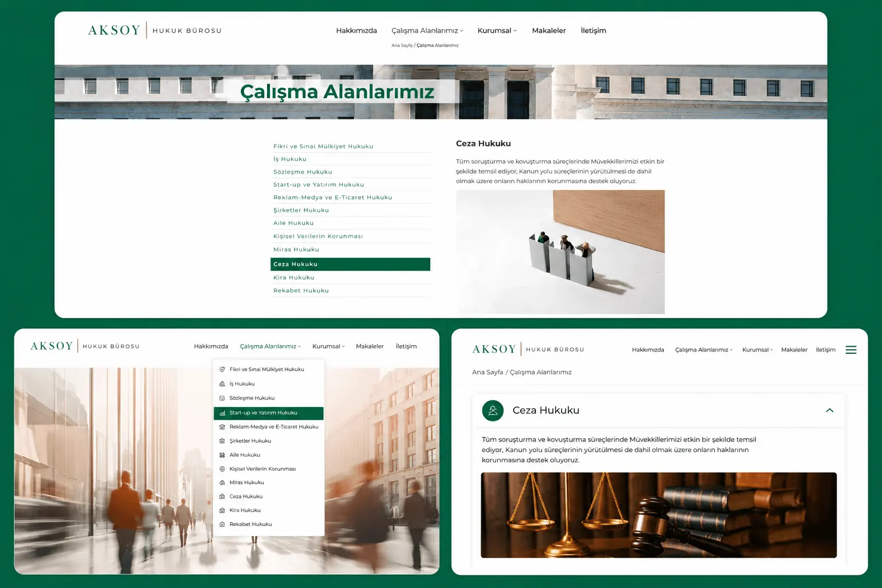Screen dimensions: 882x588
Task: Click icon beside Aile Hukuku dropdown entry
Action: [x=222, y=455]
